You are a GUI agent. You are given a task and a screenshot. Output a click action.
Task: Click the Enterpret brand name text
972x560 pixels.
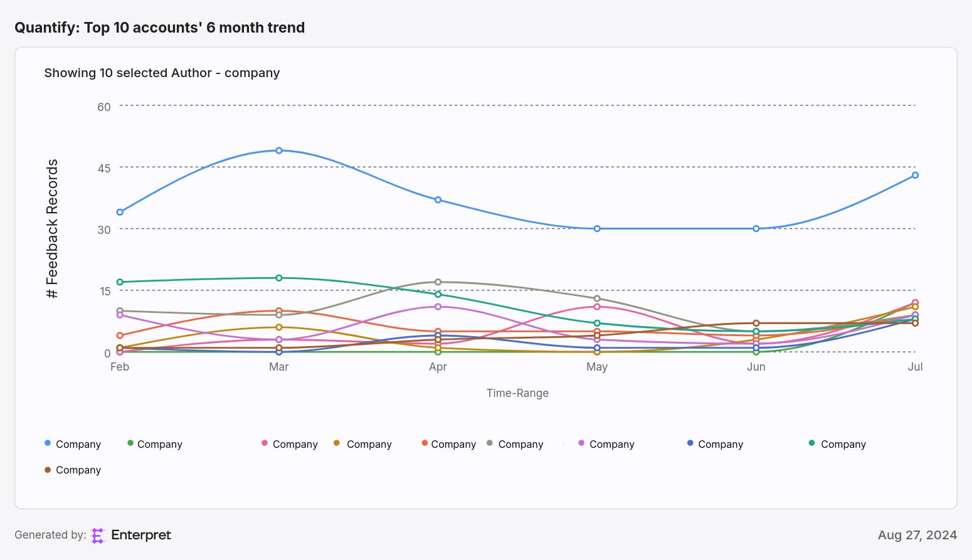pyautogui.click(x=141, y=535)
